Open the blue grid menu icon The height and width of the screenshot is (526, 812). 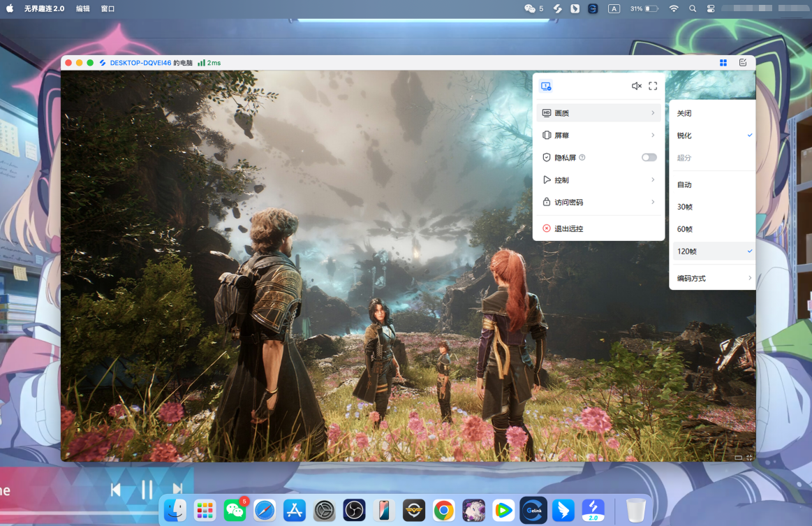(x=723, y=63)
